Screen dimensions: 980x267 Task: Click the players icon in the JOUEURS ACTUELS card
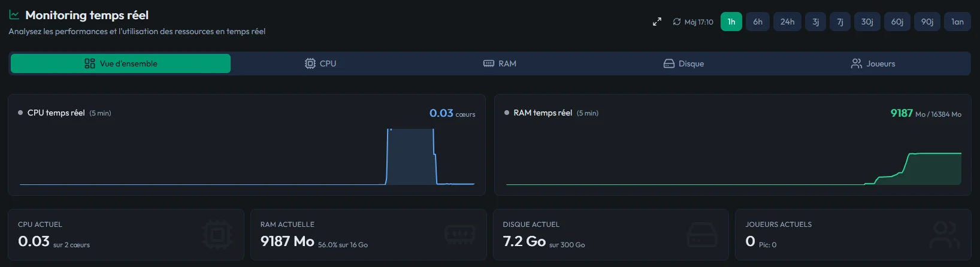pos(945,234)
